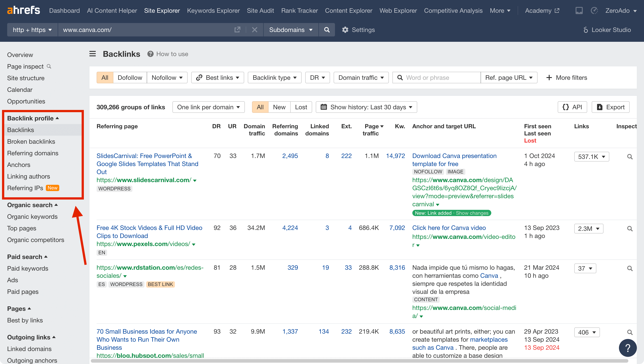Switch to the Lost links toggle
Screen dimensions: 644x364
(x=301, y=107)
